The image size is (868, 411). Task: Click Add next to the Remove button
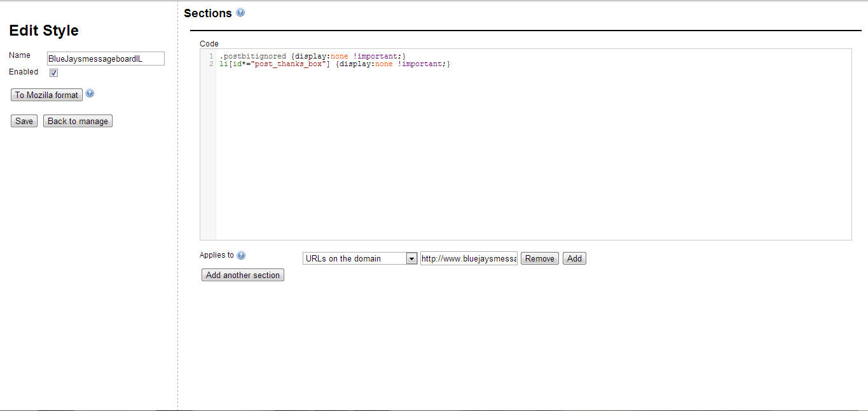coord(574,258)
